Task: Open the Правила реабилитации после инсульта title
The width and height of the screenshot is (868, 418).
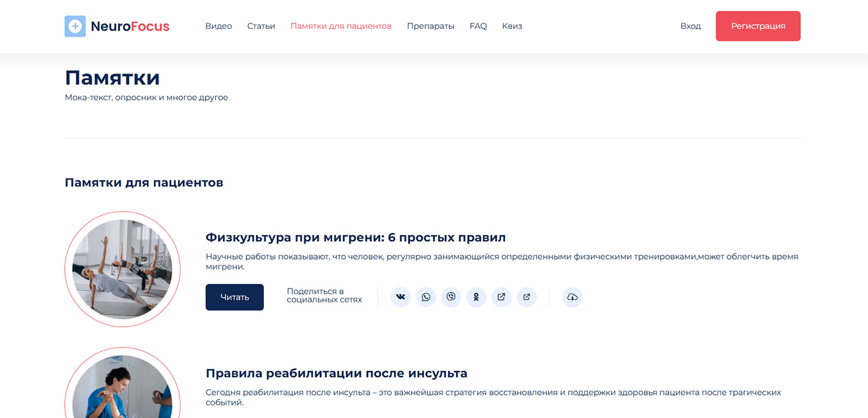Action: (x=336, y=373)
